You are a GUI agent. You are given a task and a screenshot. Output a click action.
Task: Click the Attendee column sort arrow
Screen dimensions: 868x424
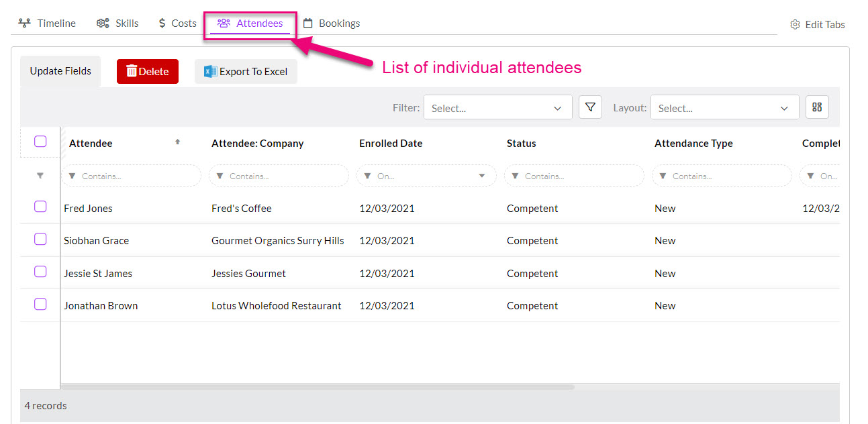178,142
